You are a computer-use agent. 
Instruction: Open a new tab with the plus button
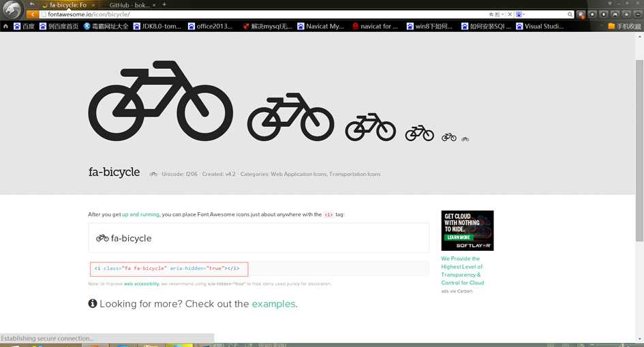[x=164, y=5]
